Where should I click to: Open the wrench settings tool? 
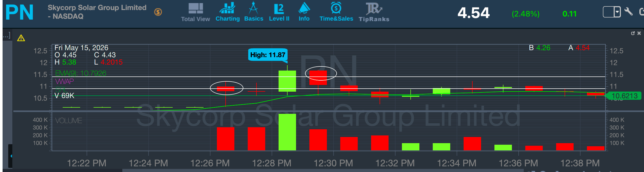point(628,12)
